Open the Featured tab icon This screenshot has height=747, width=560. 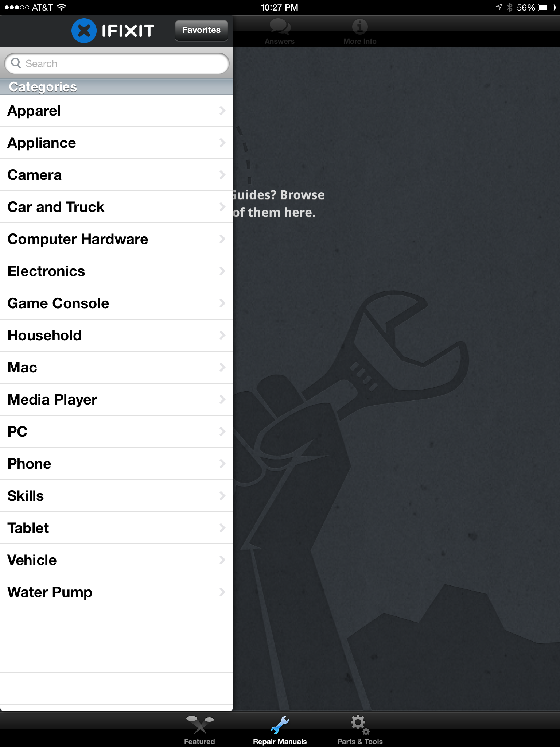200,724
